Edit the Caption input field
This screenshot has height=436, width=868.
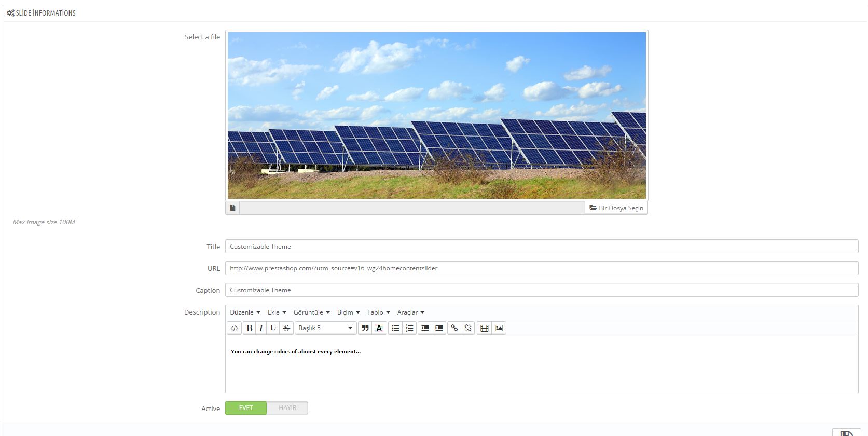coord(542,290)
